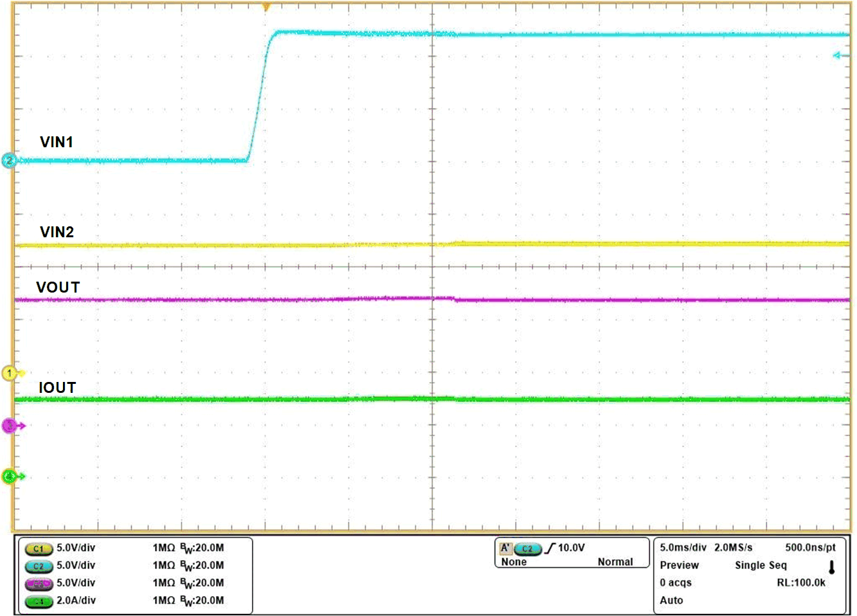
Task: Click the channel 2 ground marker
Action: point(8,160)
